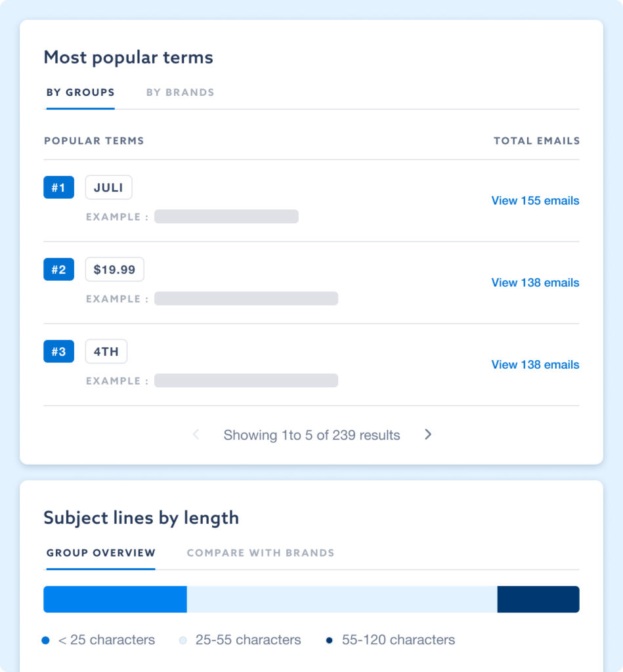Open View 138 emails link for 4TH
623x672 pixels.
535,365
